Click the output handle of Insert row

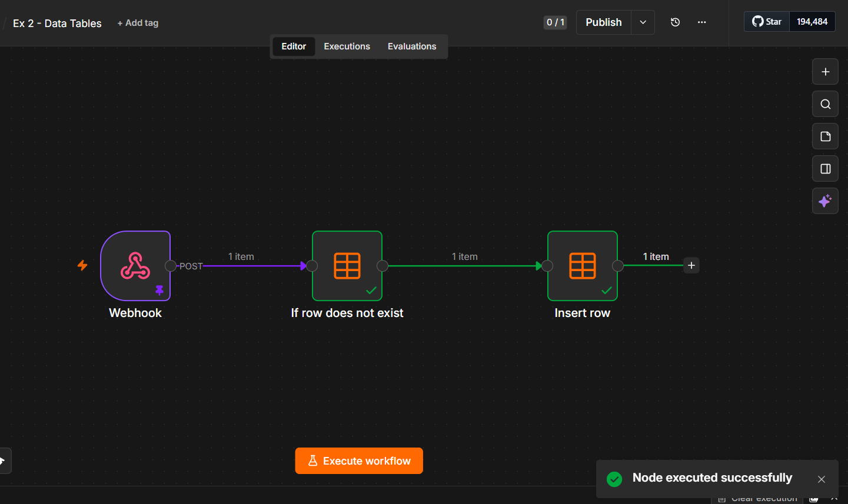tap(618, 266)
